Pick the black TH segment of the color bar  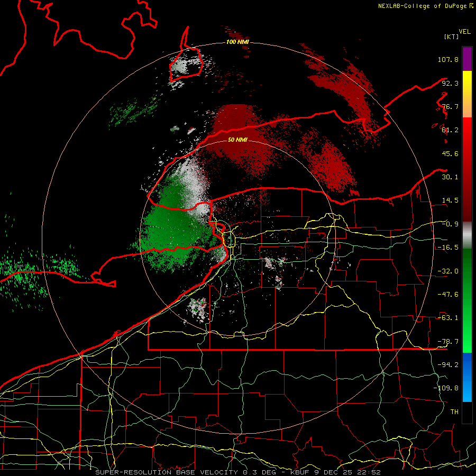[x=467, y=413]
